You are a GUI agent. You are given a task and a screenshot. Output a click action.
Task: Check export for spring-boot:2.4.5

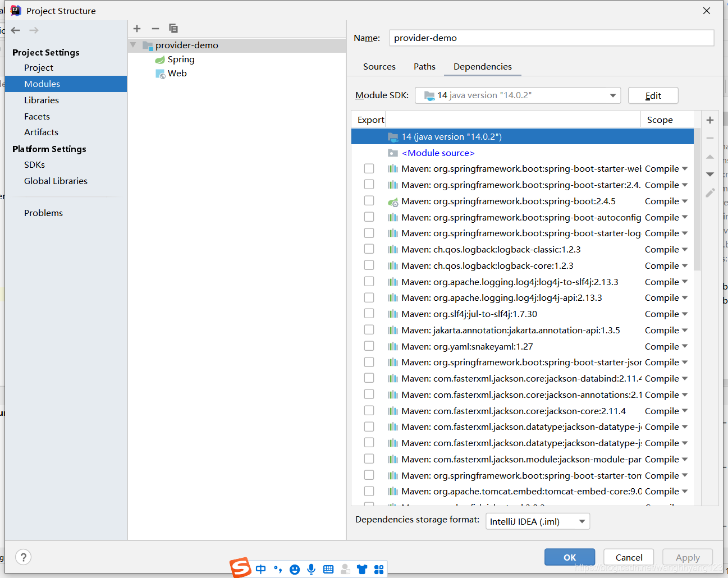point(369,201)
